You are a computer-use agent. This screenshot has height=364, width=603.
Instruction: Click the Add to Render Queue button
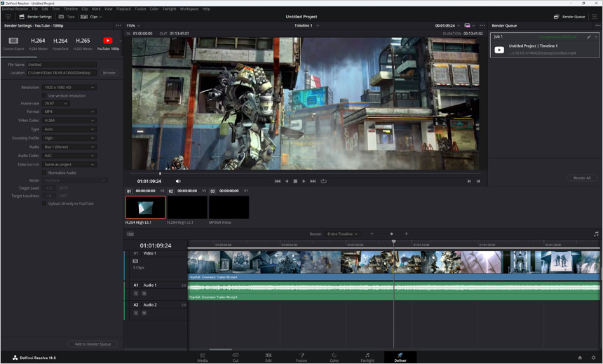93,344
